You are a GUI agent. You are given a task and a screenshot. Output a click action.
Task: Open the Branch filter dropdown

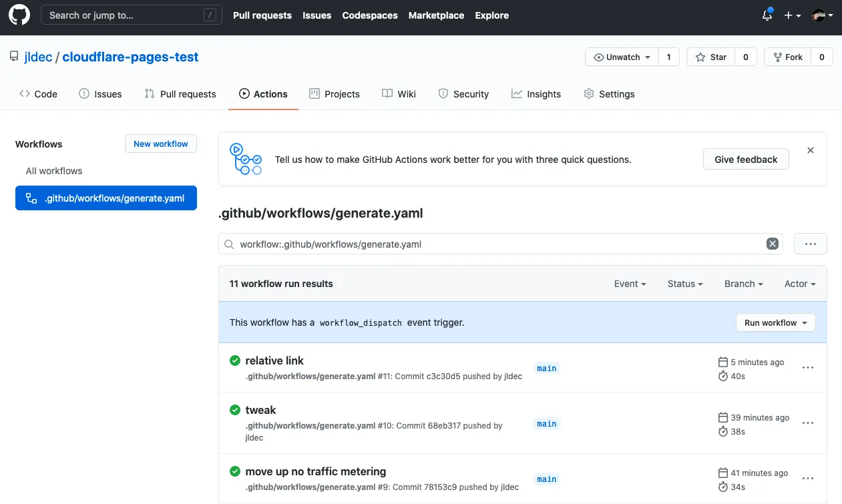pos(743,284)
